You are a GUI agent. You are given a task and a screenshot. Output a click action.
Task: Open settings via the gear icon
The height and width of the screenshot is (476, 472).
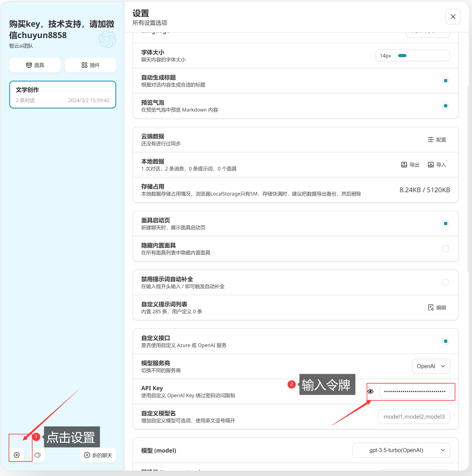coord(17,455)
